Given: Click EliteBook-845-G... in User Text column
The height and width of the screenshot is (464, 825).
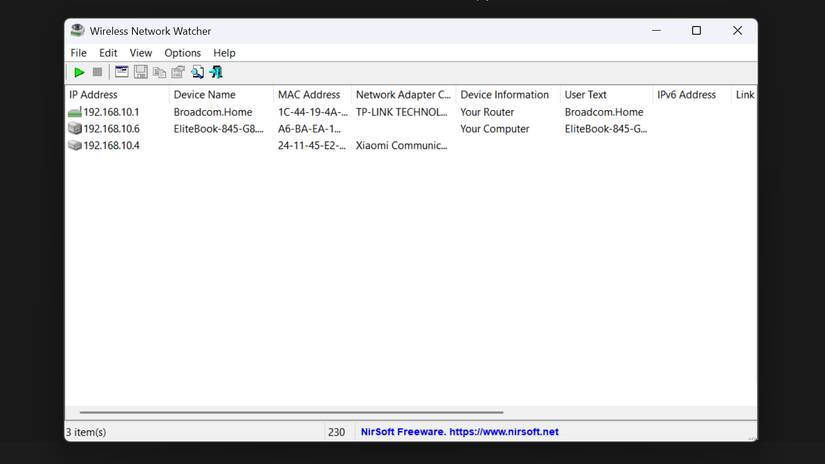Looking at the screenshot, I should [606, 128].
